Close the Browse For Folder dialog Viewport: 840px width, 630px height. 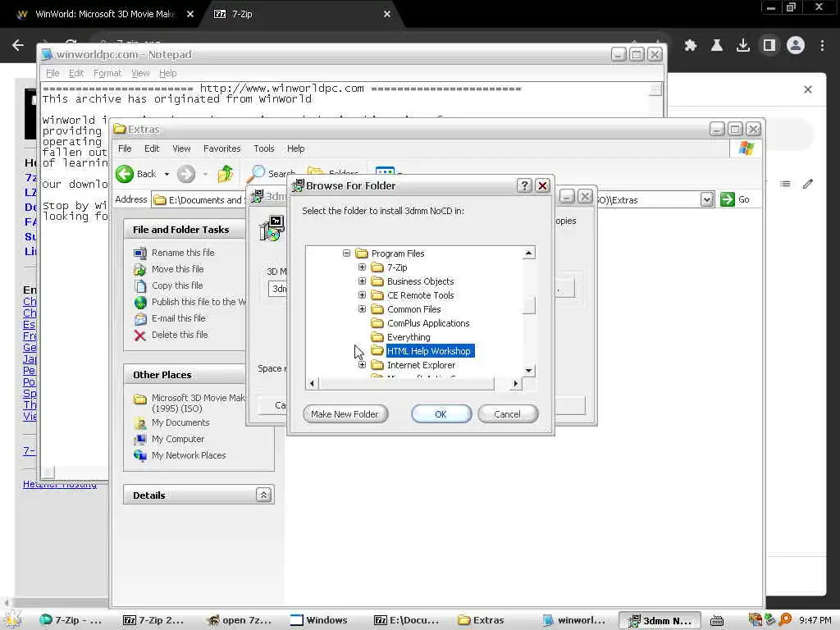click(x=542, y=185)
